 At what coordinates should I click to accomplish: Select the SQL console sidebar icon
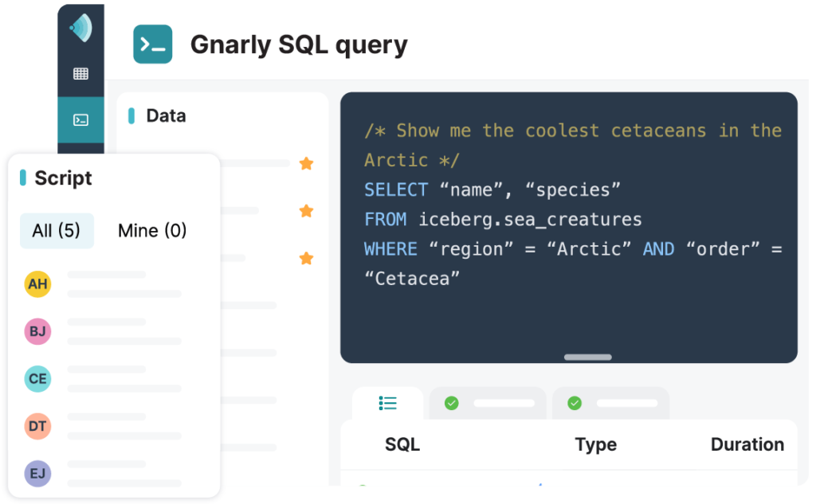(80, 120)
